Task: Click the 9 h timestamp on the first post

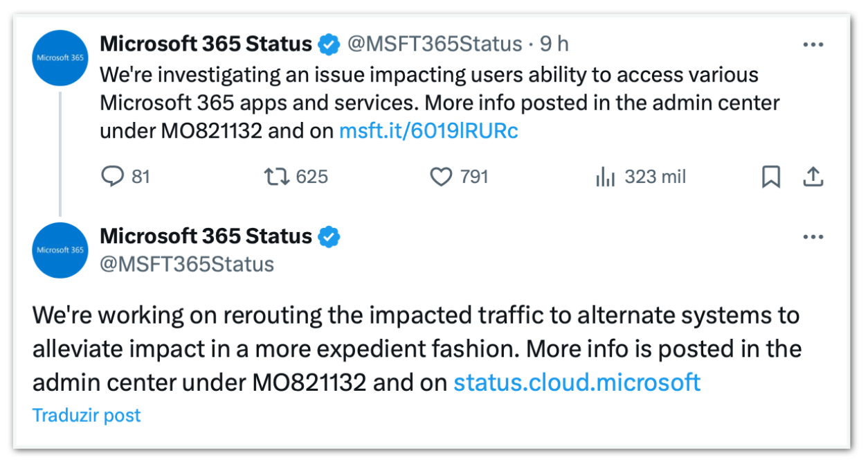Action: pyautogui.click(x=554, y=44)
